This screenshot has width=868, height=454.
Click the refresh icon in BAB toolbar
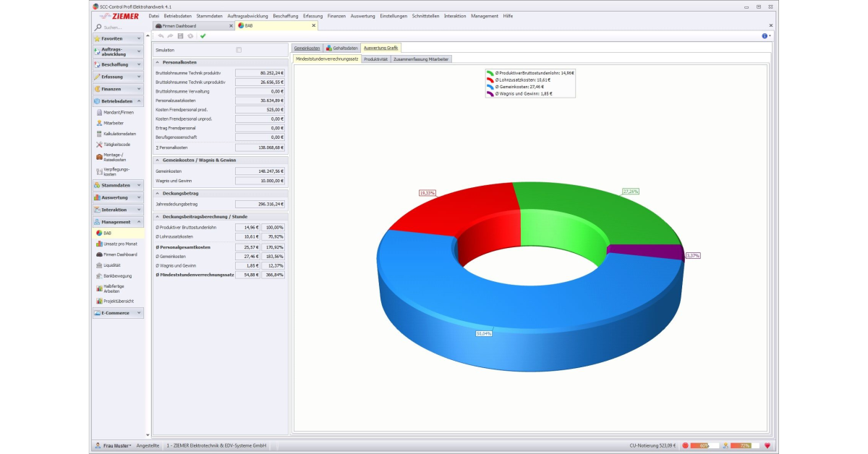190,35
